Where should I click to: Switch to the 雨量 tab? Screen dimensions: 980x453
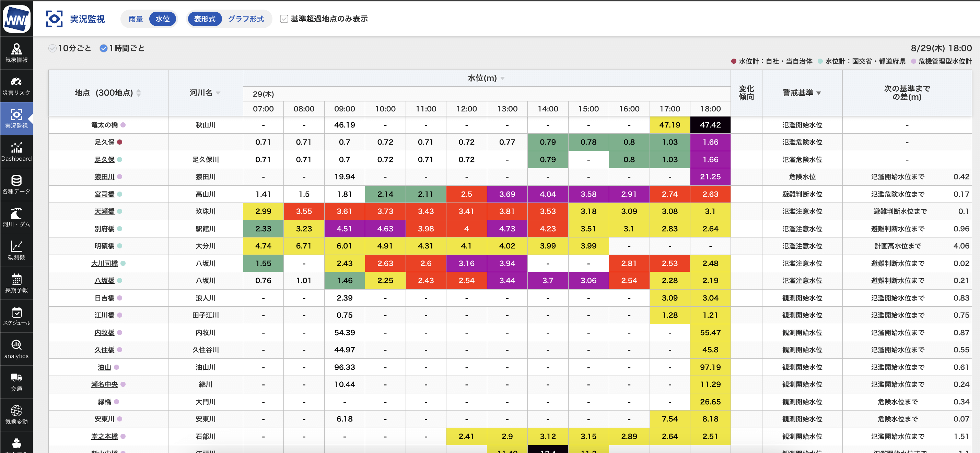[x=136, y=19]
